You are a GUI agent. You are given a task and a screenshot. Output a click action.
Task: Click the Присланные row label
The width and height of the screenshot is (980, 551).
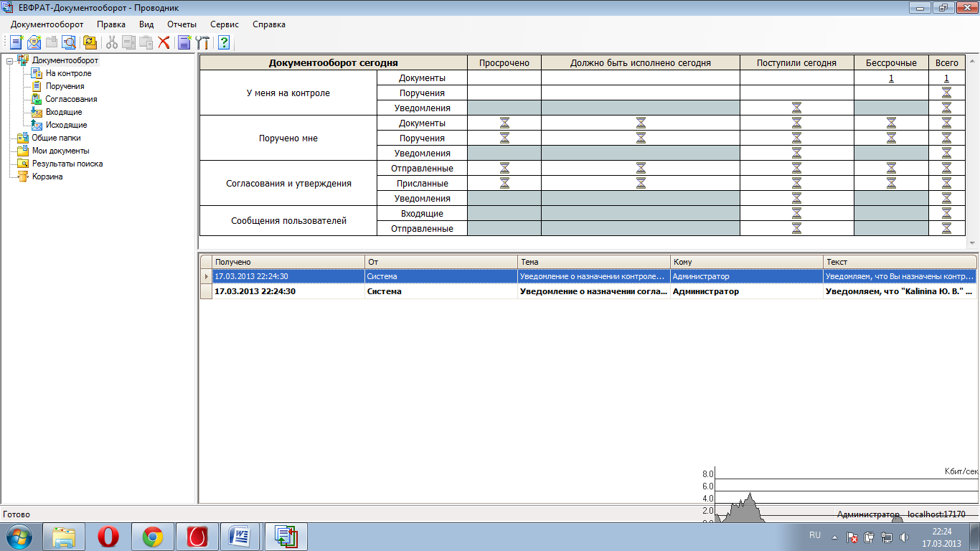click(422, 184)
